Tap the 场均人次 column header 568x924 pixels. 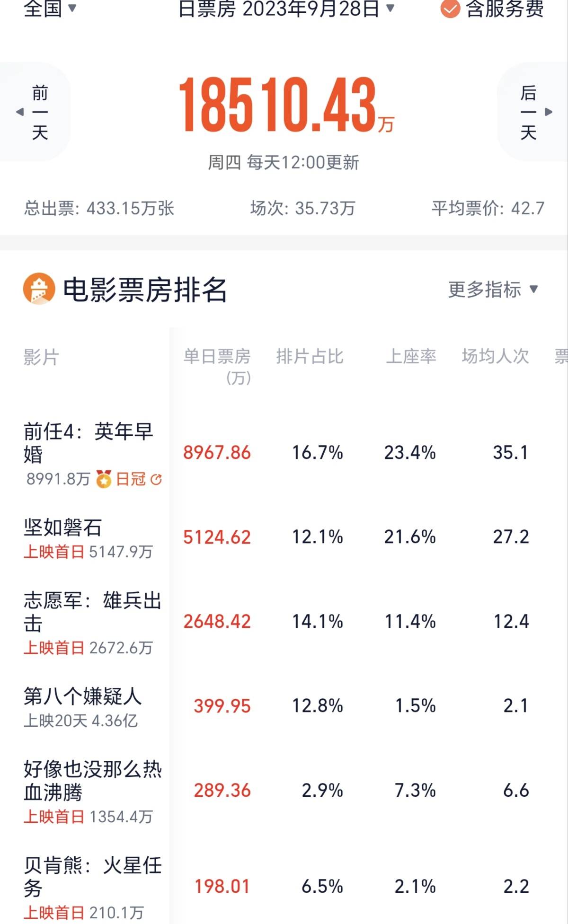tap(495, 356)
